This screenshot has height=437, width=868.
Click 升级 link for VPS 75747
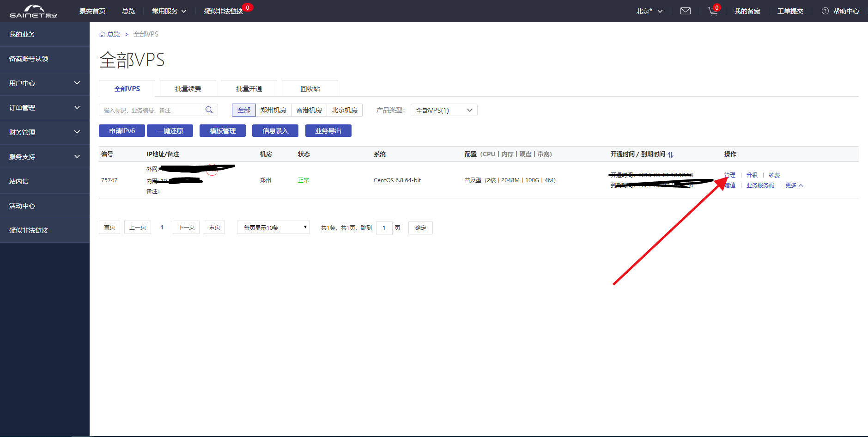click(x=752, y=175)
